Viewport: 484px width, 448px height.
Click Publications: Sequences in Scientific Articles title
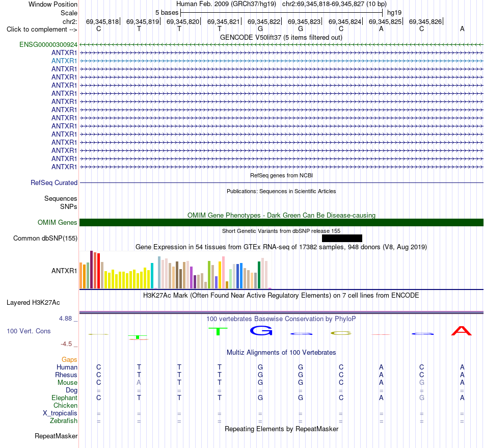(281, 191)
